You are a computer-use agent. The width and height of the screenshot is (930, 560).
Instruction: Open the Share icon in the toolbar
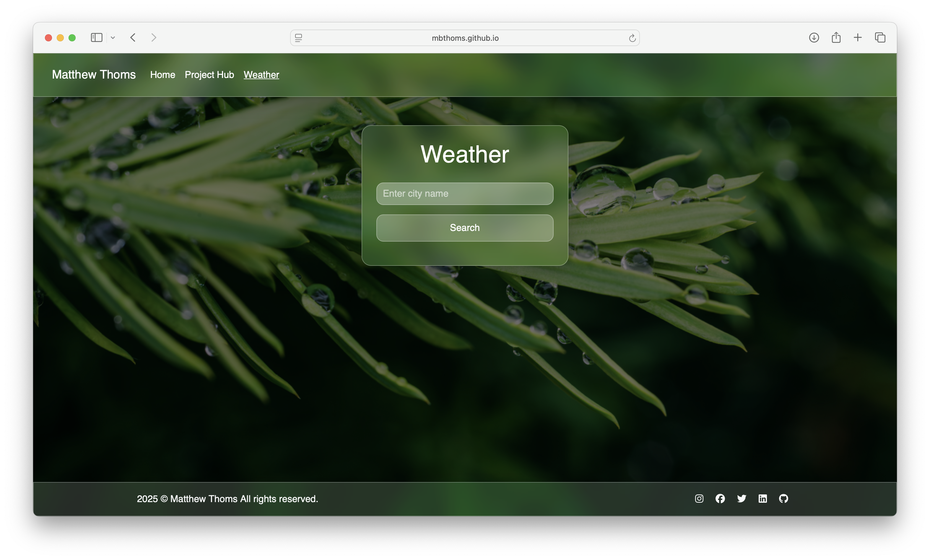[x=836, y=37]
